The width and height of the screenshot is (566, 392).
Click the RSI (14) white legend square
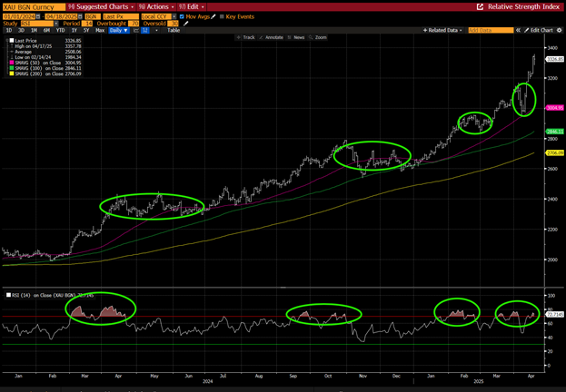point(9,295)
